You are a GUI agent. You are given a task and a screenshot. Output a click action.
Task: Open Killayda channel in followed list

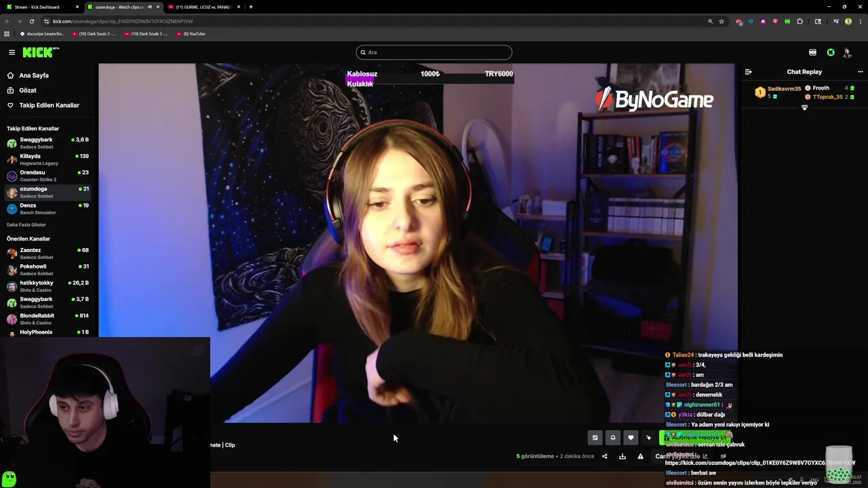coord(47,159)
